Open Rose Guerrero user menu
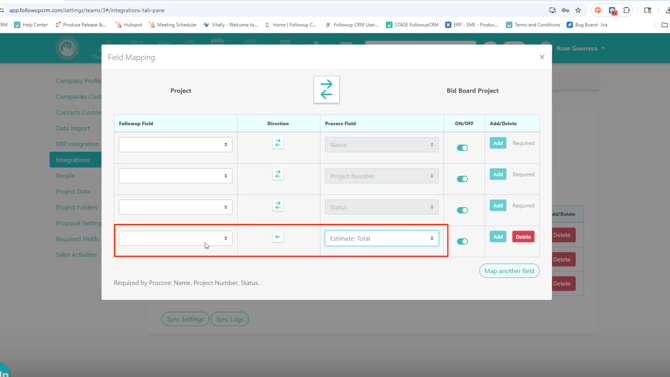The height and width of the screenshot is (377, 670). point(580,48)
